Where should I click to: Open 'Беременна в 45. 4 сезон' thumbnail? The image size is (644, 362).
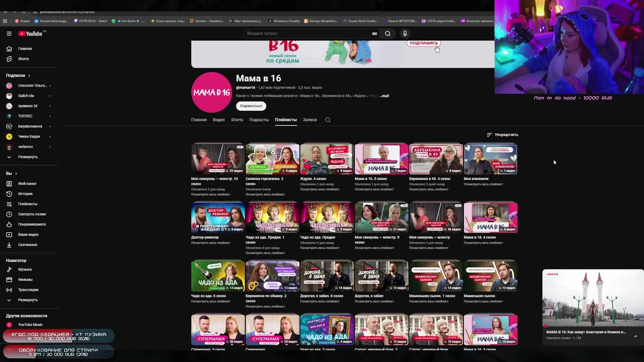436,159
